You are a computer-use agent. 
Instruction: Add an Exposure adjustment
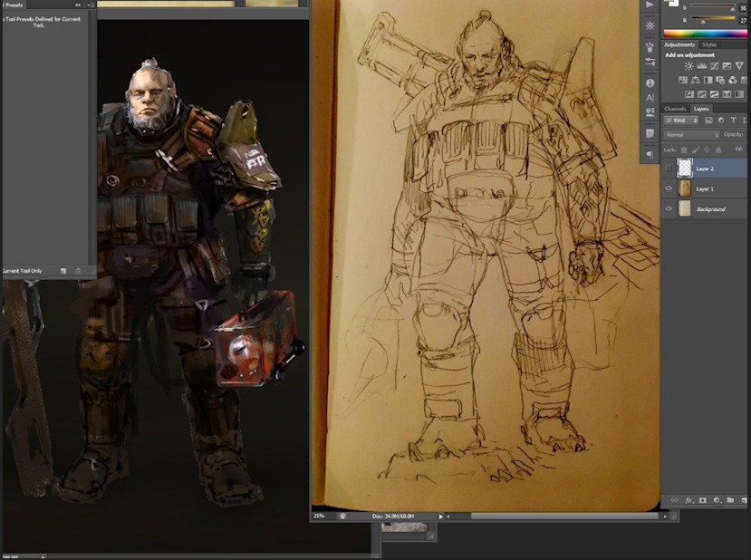pyautogui.click(x=727, y=66)
